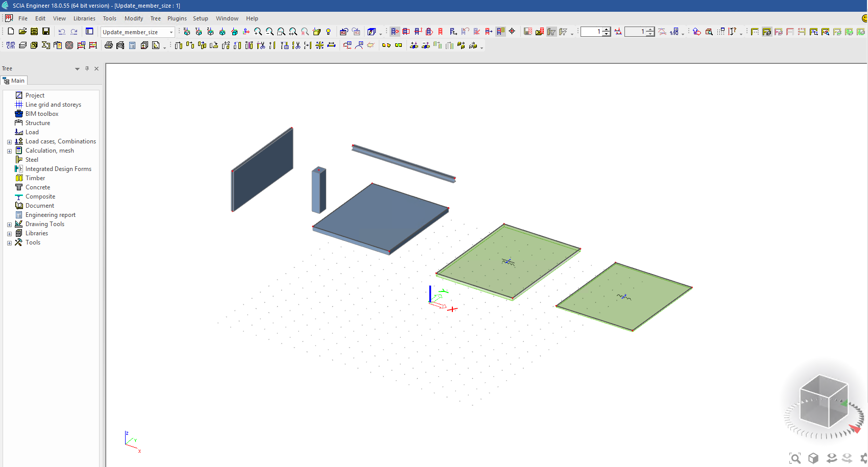Click the units mm/cm setup icon
This screenshot has height=467, width=868.
(x=11, y=45)
